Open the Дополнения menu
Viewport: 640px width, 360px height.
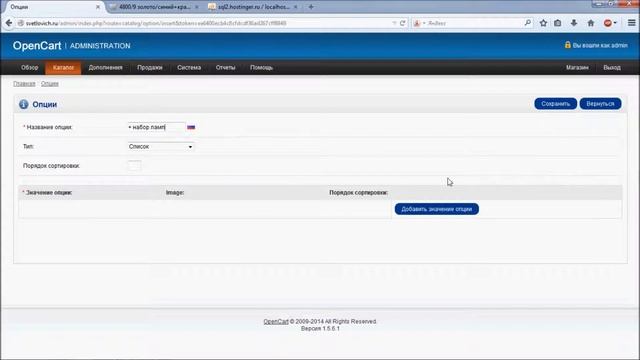105,67
